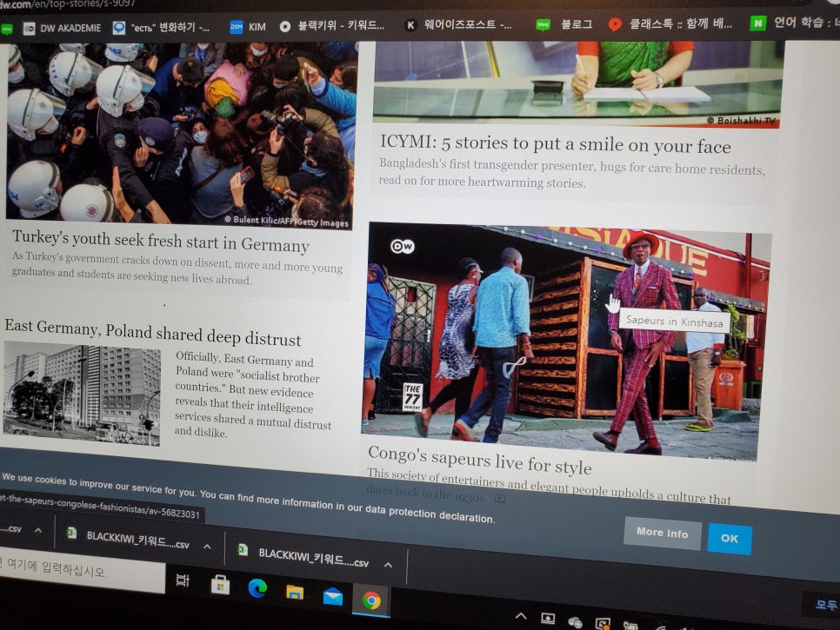
Task: Expand options chevron for the middle BLACKKIWI download
Action: [207, 547]
